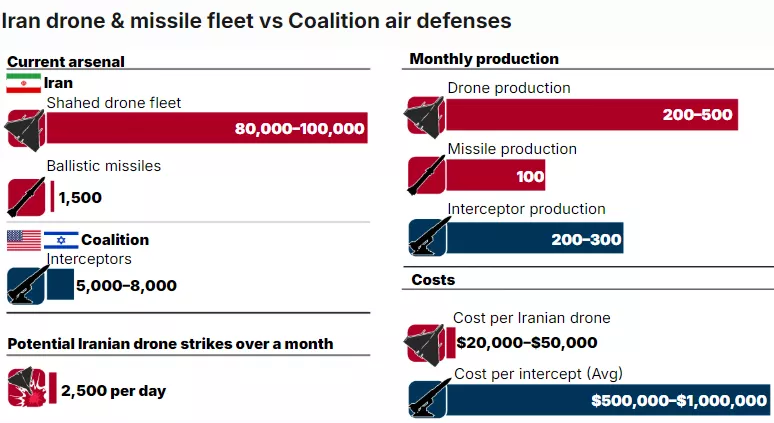
Task: Click the $500,000–$1,000,000 intercept cost bar
Action: 610,400
